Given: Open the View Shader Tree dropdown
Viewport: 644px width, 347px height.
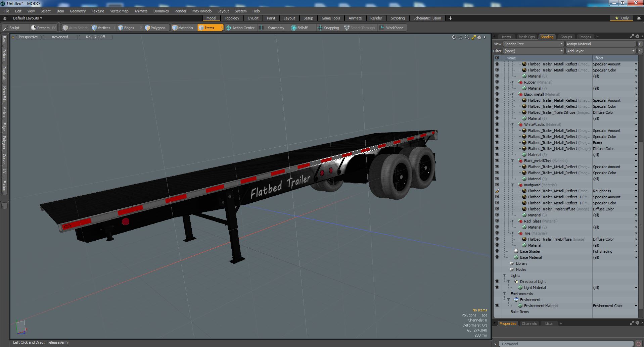Looking at the screenshot, I should [x=533, y=44].
